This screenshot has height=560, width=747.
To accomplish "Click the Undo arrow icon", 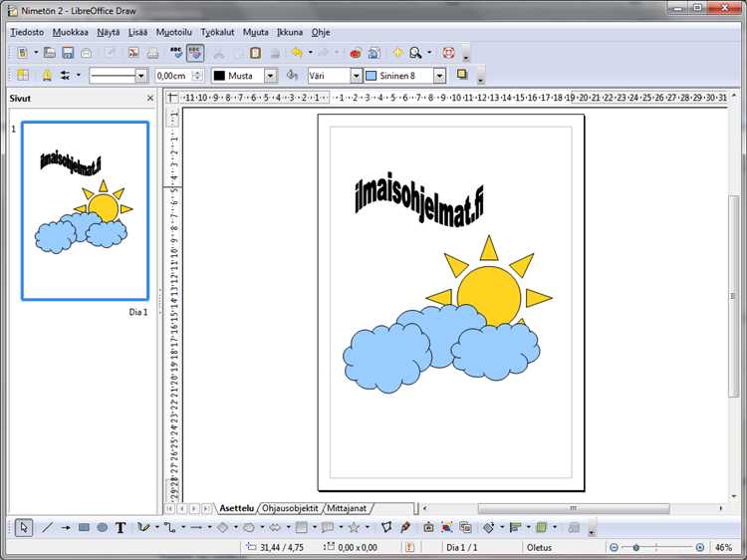I will (x=297, y=53).
